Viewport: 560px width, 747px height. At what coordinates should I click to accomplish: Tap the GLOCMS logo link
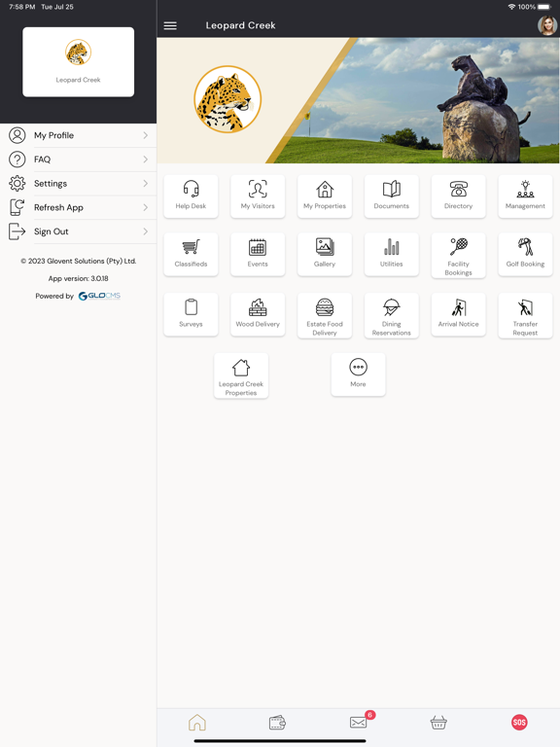pos(99,296)
